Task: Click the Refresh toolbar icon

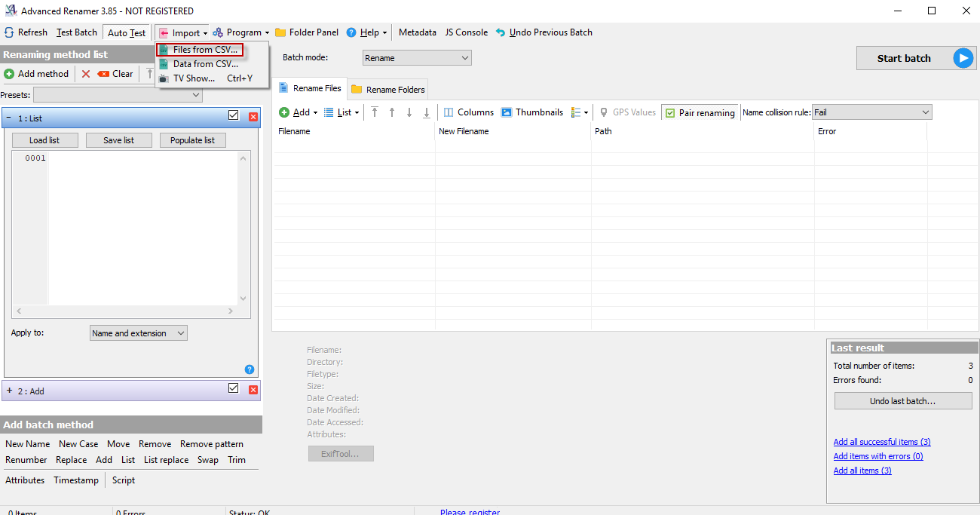Action: pos(9,32)
